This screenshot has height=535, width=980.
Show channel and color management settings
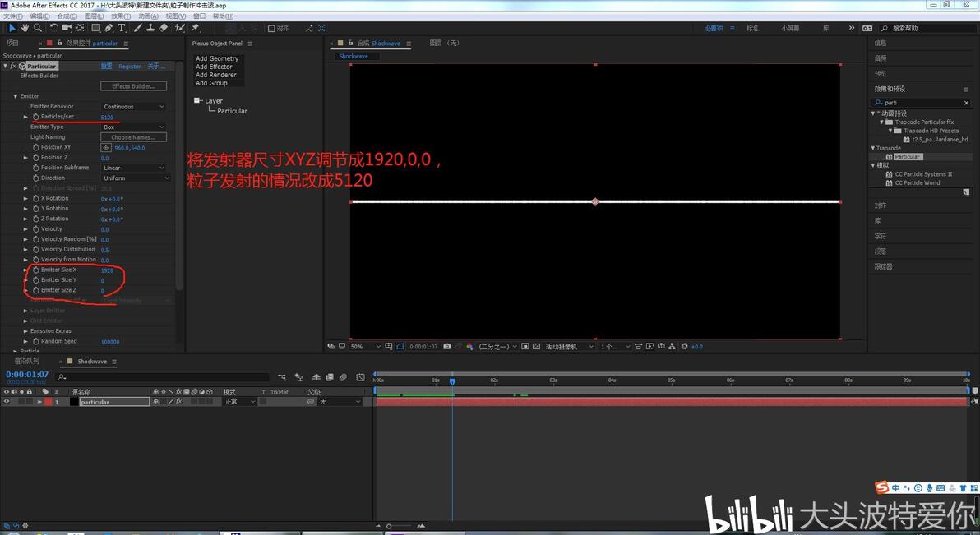click(x=469, y=346)
